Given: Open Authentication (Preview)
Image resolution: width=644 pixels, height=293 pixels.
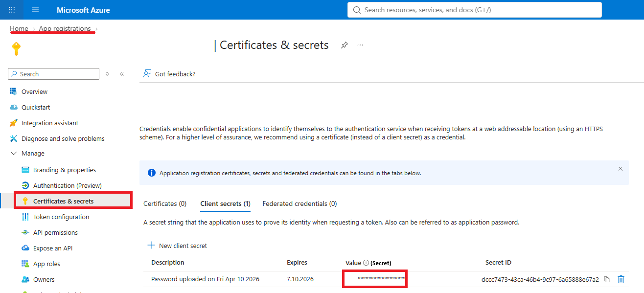Looking at the screenshot, I should pos(68,185).
